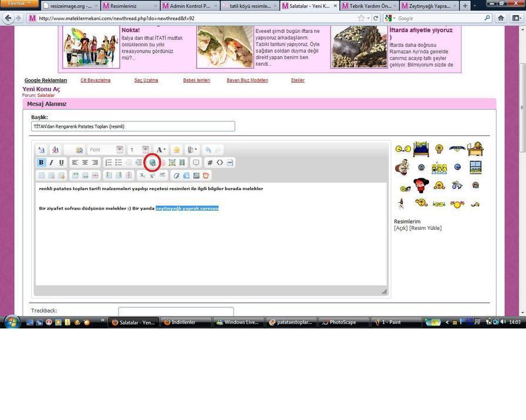Click the ordered list icon

(109, 162)
